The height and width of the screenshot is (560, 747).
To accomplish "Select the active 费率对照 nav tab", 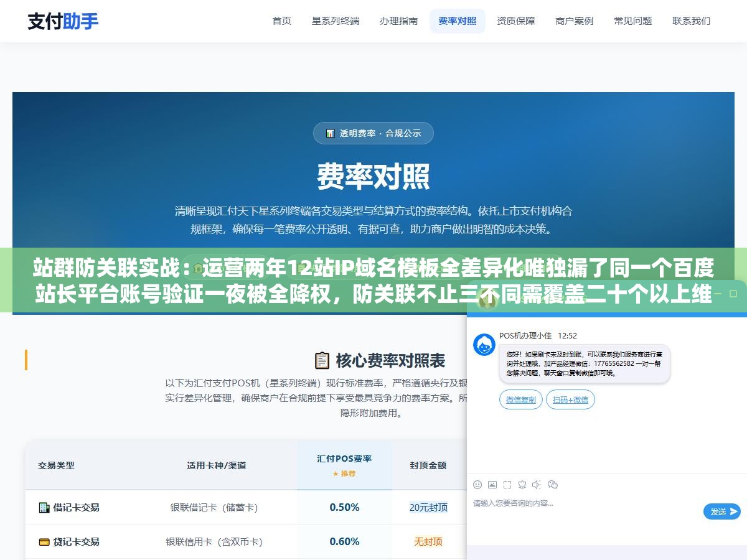I will (x=458, y=21).
